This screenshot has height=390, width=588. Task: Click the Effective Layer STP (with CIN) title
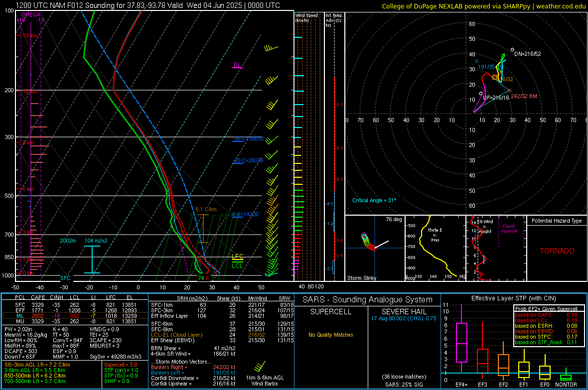513,298
